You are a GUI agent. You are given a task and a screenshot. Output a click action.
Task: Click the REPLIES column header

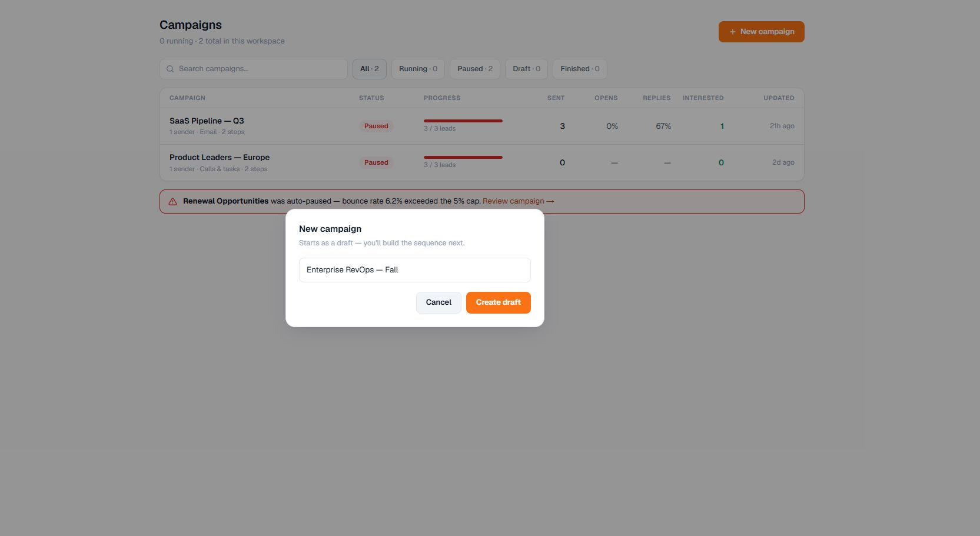[657, 98]
